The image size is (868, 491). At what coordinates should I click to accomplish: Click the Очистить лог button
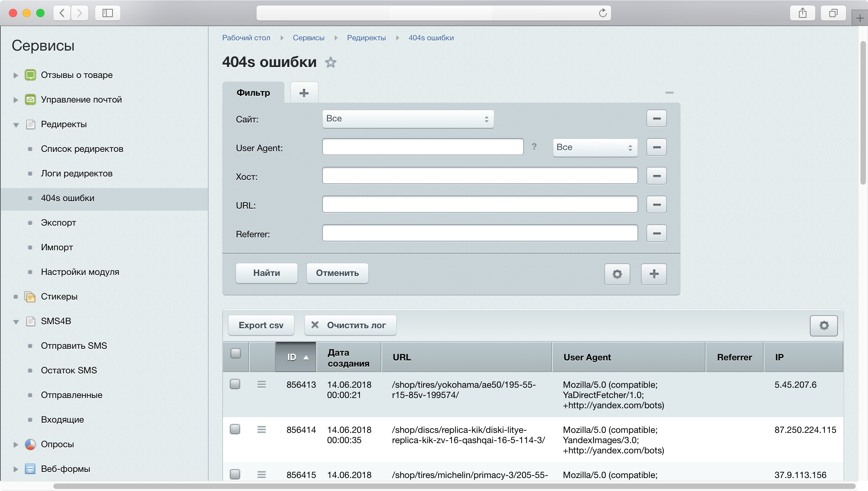pos(350,325)
